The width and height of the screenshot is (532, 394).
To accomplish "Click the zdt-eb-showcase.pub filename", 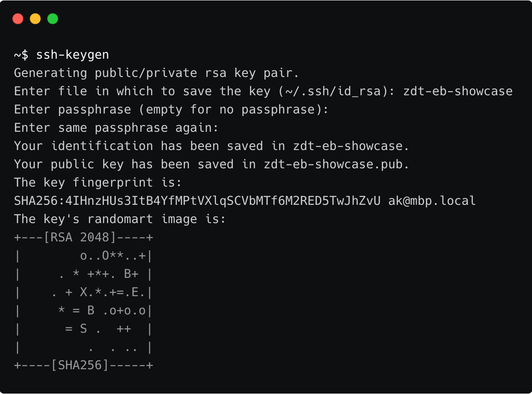I will 334,164.
